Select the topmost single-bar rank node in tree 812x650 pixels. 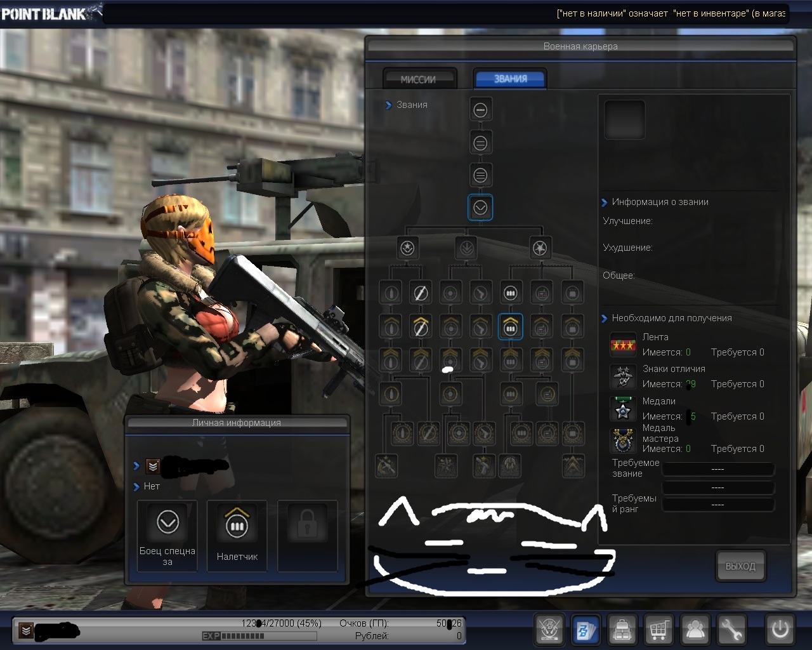(480, 110)
